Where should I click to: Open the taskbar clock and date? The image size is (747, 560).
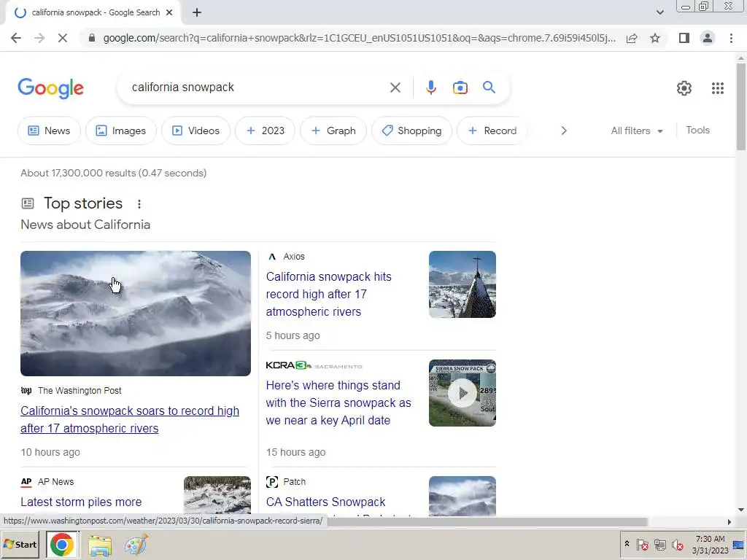point(710,545)
